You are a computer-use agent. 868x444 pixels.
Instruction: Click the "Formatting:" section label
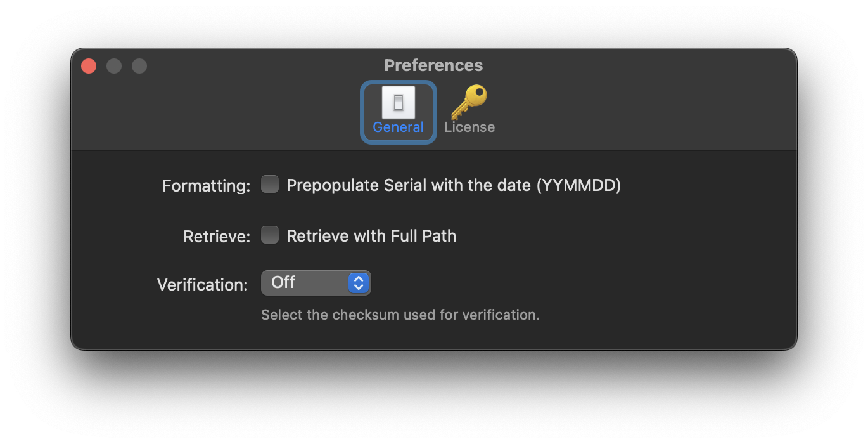point(207,186)
